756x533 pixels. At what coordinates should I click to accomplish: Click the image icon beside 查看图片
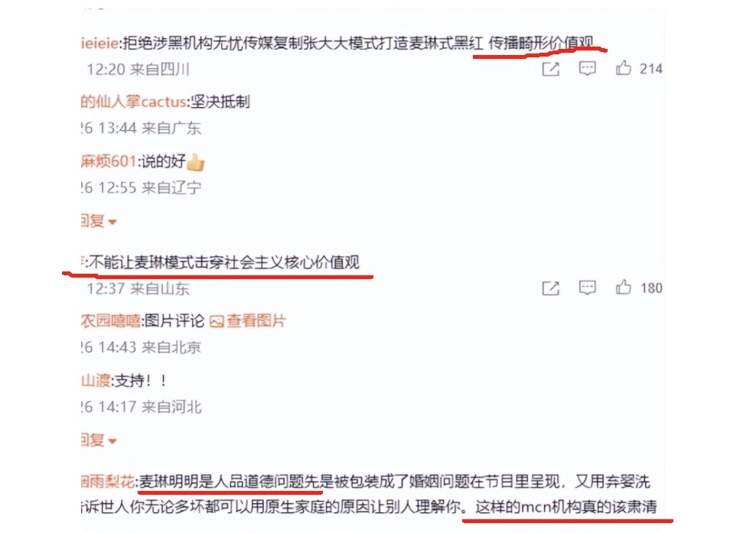217,321
